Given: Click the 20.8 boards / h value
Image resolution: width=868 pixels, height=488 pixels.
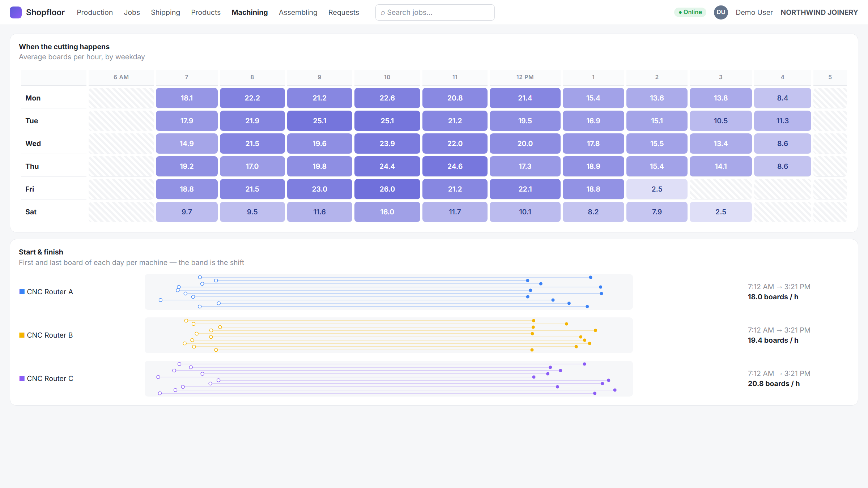Looking at the screenshot, I should coord(774,384).
